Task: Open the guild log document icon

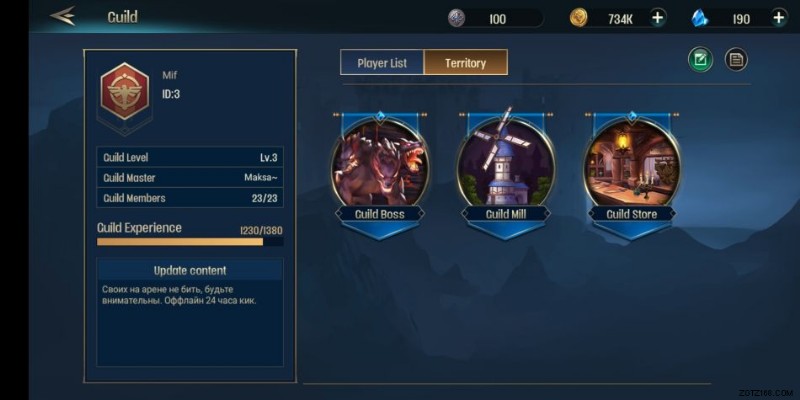Action: [x=736, y=60]
